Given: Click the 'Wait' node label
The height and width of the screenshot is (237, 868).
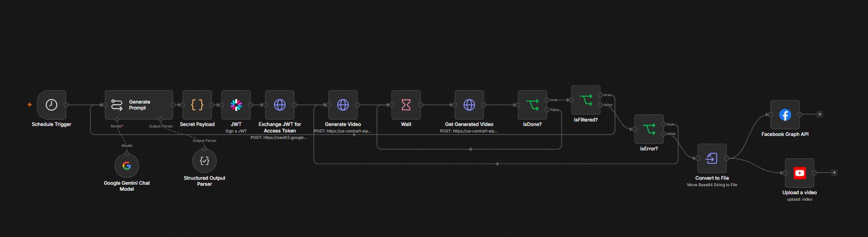Looking at the screenshot, I should (406, 124).
